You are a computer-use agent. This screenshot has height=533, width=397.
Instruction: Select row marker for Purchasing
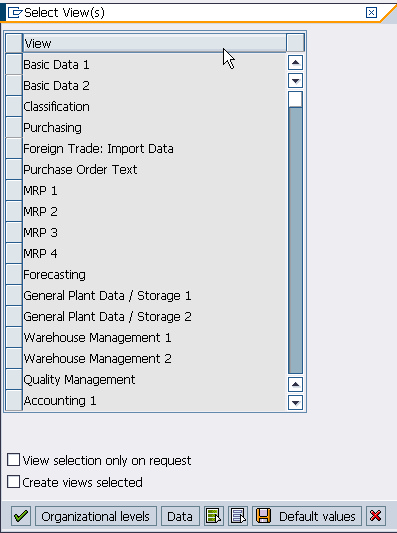pyautogui.click(x=14, y=127)
